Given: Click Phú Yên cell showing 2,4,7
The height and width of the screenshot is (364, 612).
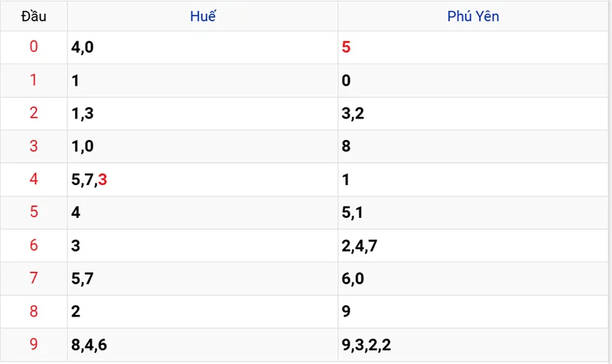Looking at the screenshot, I should pyautogui.click(x=360, y=245).
